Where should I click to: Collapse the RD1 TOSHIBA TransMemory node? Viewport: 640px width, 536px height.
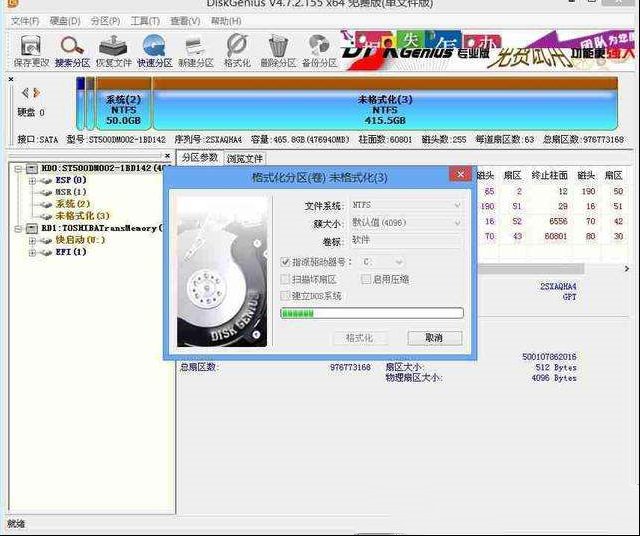coord(18,229)
